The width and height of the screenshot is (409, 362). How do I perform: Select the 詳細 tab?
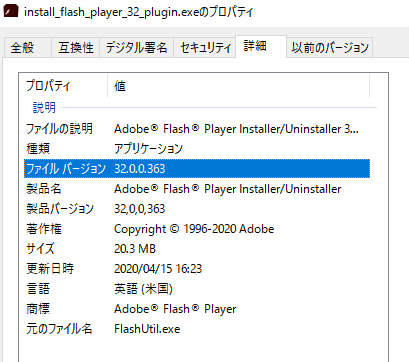pos(261,46)
